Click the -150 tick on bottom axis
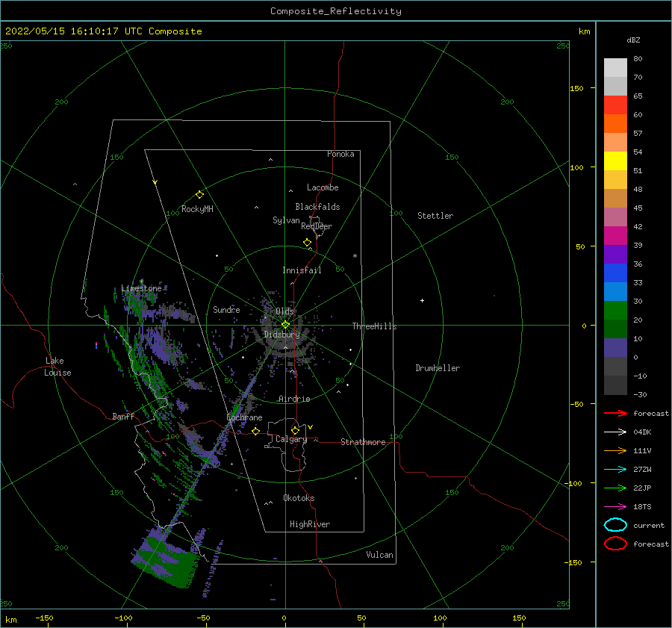 [x=44, y=618]
